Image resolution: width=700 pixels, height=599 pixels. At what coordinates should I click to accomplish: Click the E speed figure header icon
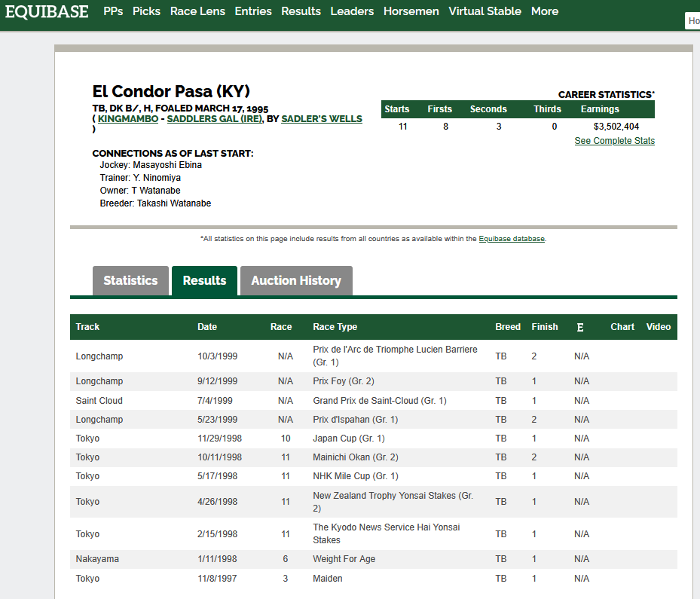tap(580, 328)
